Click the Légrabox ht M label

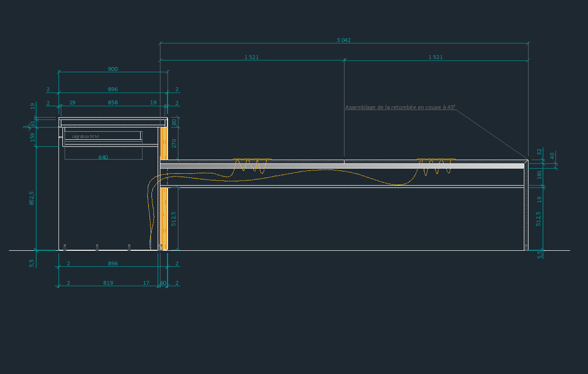[x=85, y=136]
